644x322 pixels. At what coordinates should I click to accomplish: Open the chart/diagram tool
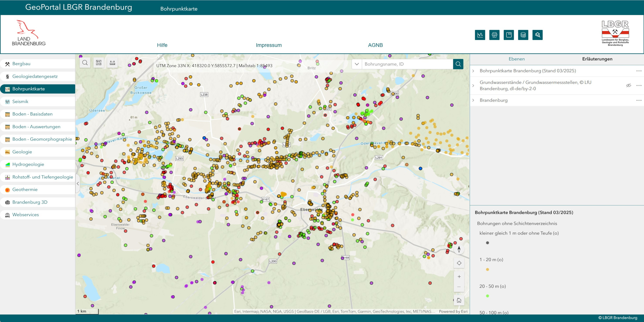(480, 35)
